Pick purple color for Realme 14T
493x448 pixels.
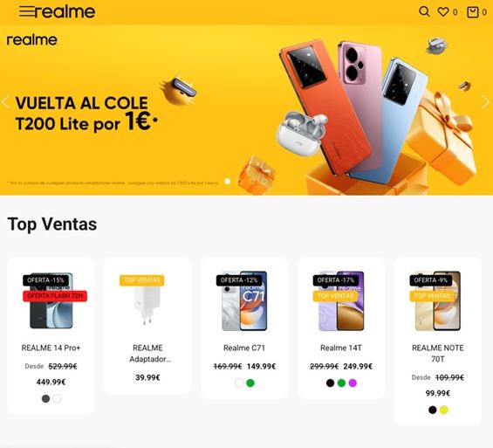(x=353, y=383)
